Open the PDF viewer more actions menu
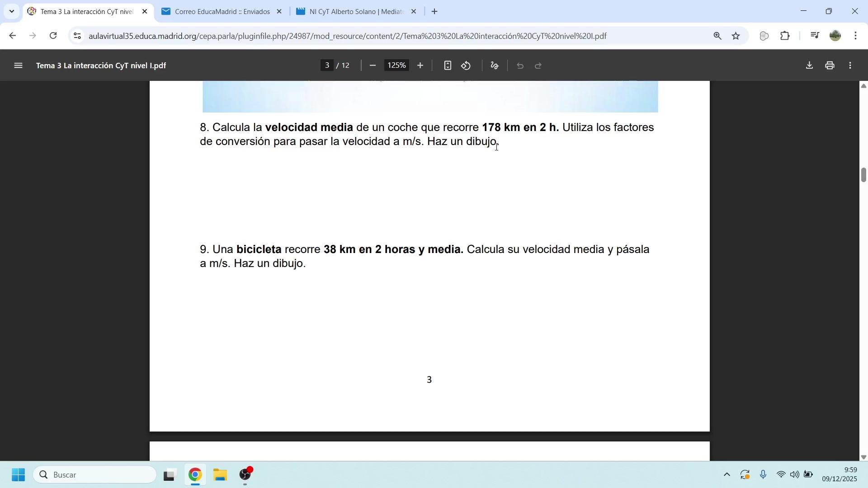The height and width of the screenshot is (488, 868). point(850,66)
